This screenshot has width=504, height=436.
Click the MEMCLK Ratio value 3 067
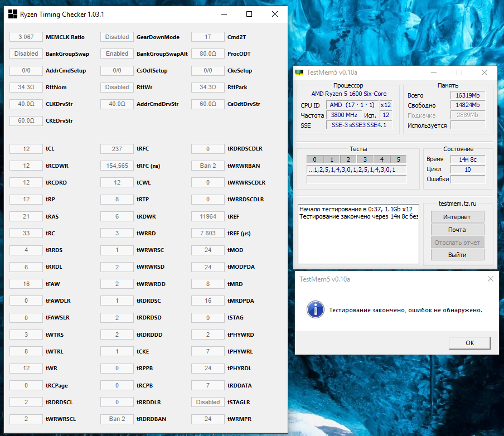coord(26,37)
